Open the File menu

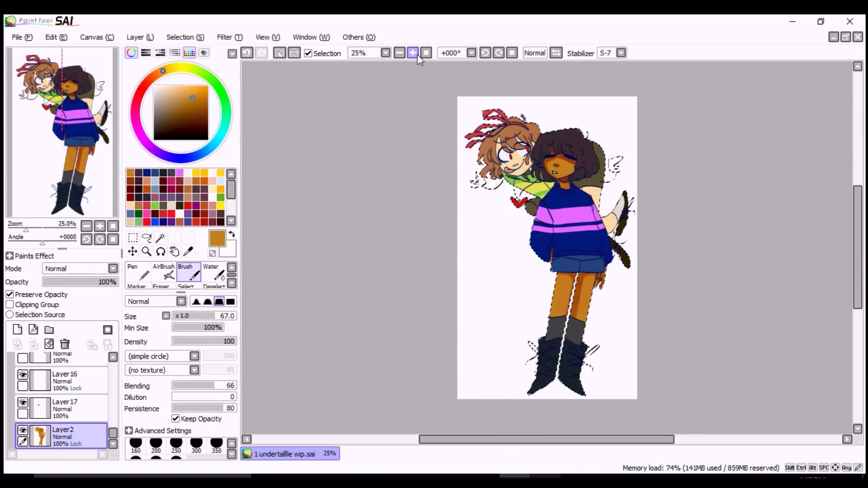[22, 37]
